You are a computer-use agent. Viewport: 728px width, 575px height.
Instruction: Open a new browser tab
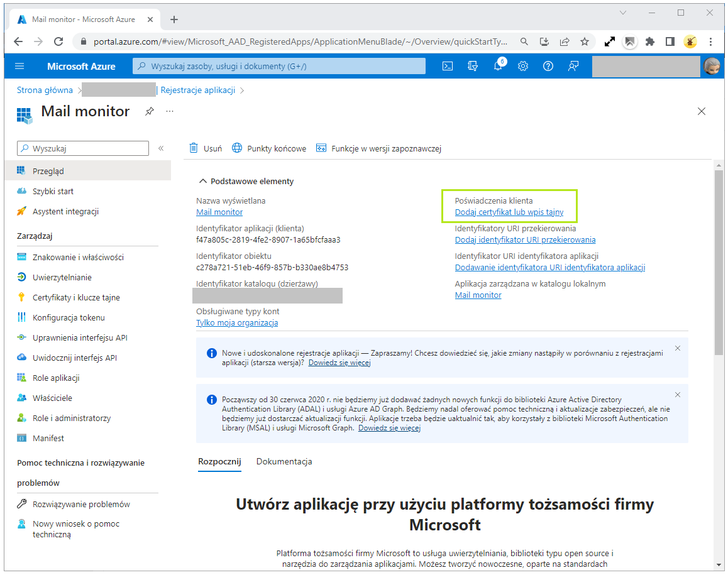point(174,19)
